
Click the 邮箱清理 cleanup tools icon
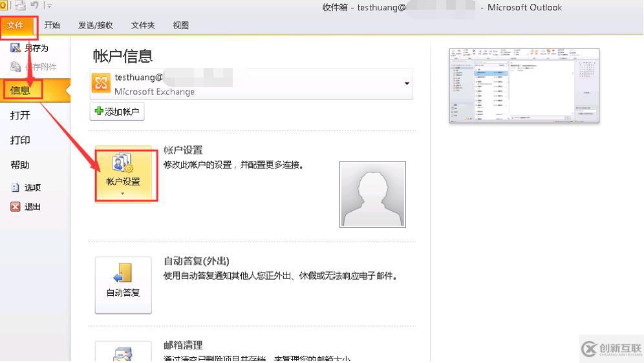[123, 354]
